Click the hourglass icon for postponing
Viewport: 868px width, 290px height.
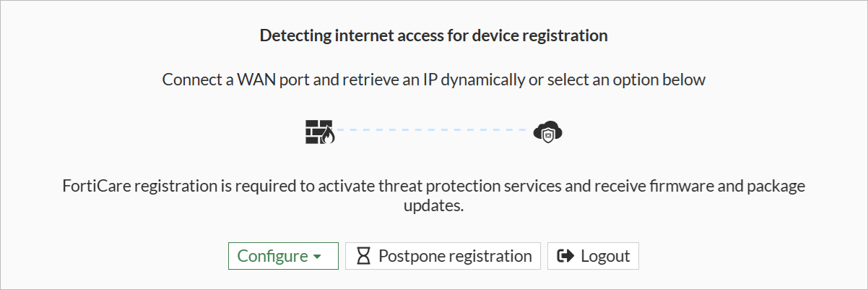[x=364, y=256]
